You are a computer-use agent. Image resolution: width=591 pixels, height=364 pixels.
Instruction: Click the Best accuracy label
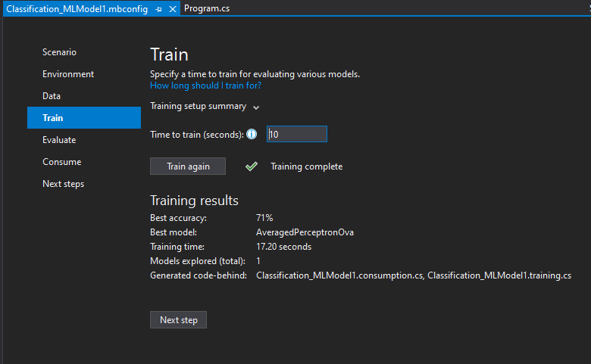coord(178,218)
